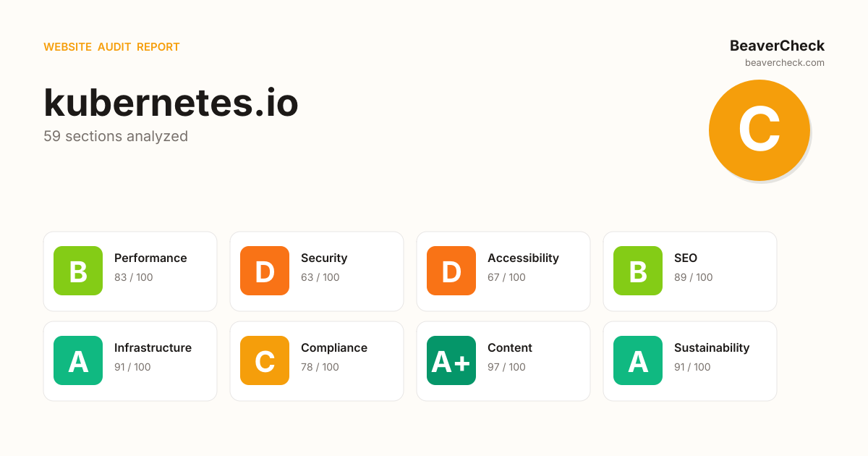
Task: Open the Sustainability category title
Action: click(712, 348)
